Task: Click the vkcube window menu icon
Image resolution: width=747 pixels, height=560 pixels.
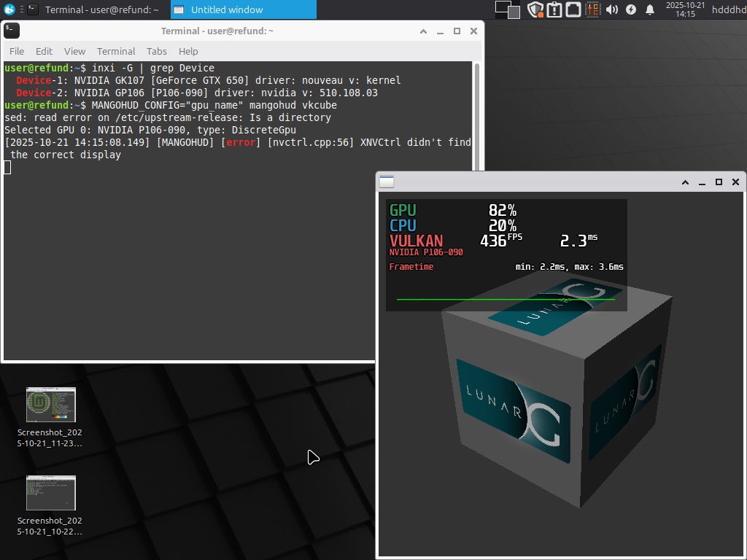Action: 387,182
